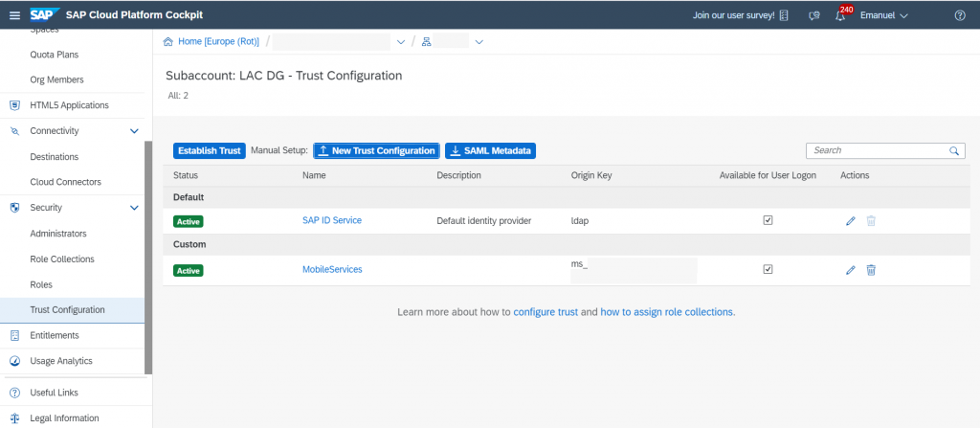Click the Name column header
Viewport: 980px width, 428px height.
click(x=314, y=175)
